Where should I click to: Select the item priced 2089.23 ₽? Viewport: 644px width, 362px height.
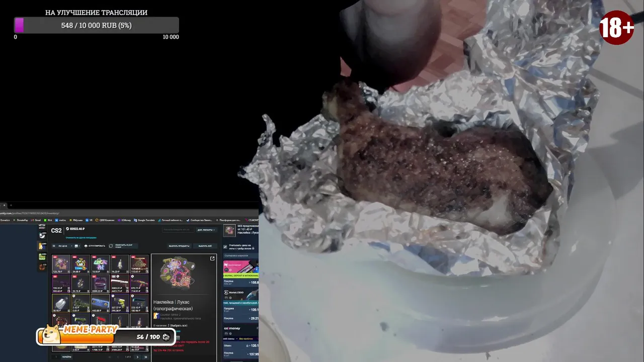[x=100, y=284]
